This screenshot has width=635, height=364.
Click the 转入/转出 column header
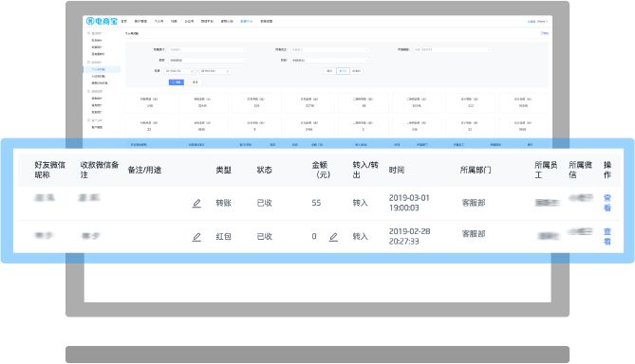[365, 170]
